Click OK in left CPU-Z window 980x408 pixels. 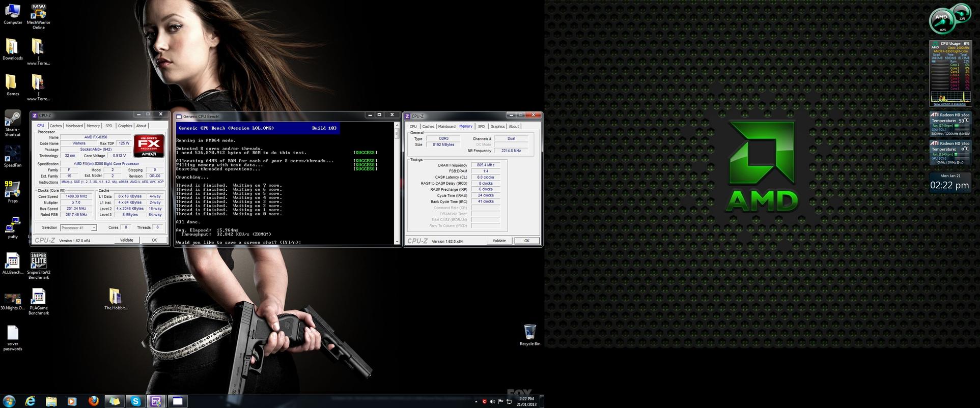(154, 240)
